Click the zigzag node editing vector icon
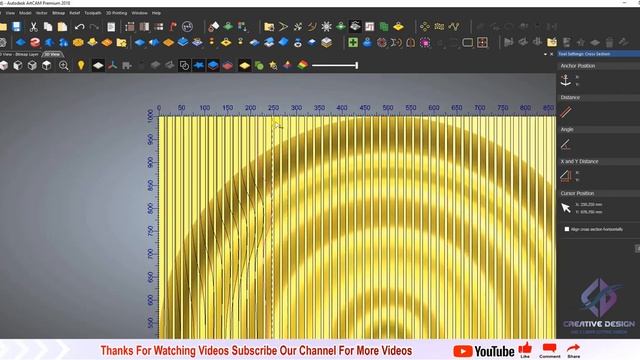The height and width of the screenshot is (360, 640). [454, 27]
